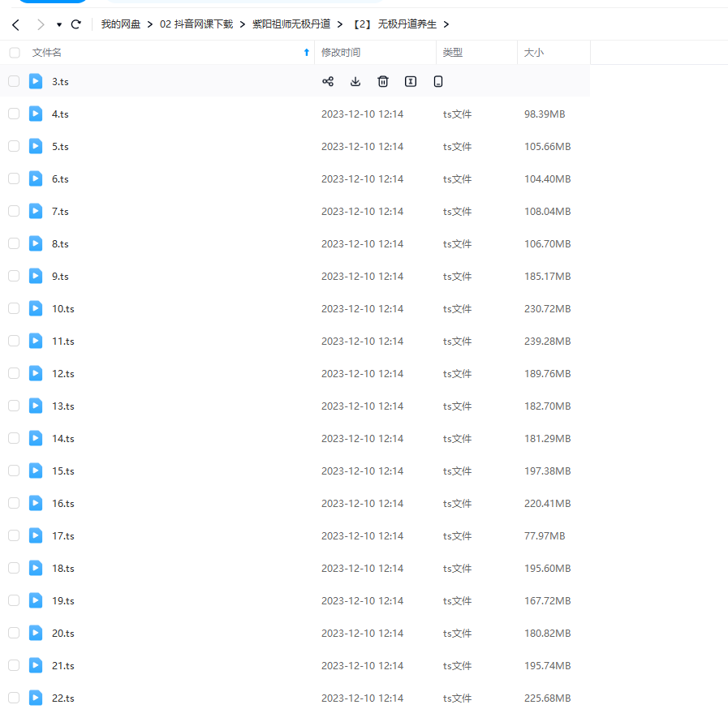The width and height of the screenshot is (728, 722).
Task: Expand chevron after 我的网盘
Action: click(150, 24)
